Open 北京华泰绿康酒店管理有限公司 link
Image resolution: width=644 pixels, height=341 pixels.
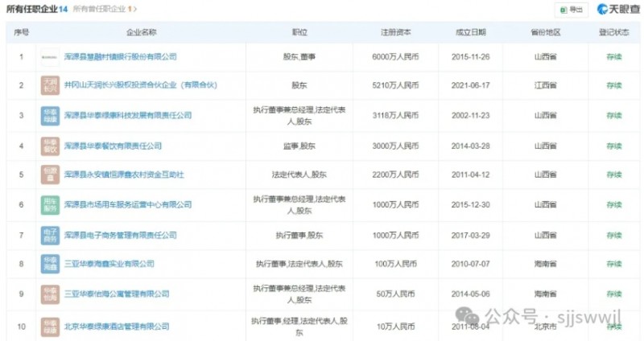click(x=117, y=327)
